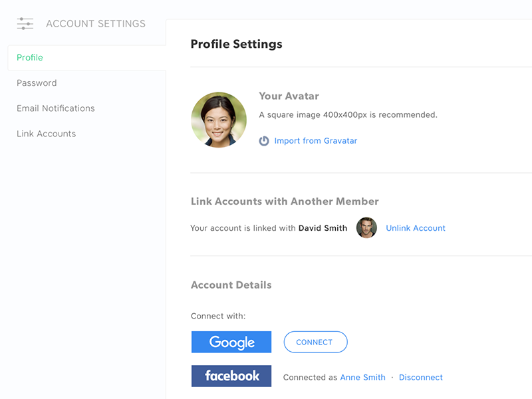Go to Link Accounts in sidebar
This screenshot has width=532, height=399.
(47, 134)
